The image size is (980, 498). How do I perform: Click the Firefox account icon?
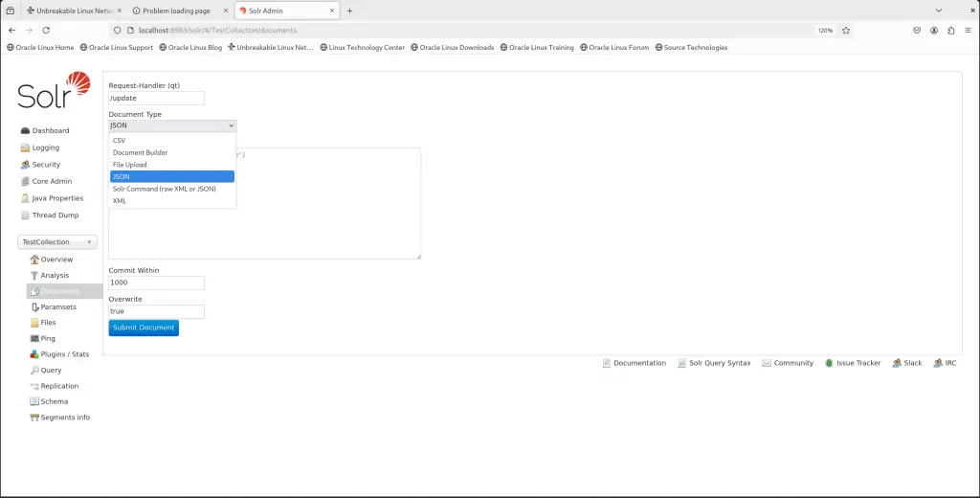coord(934,30)
